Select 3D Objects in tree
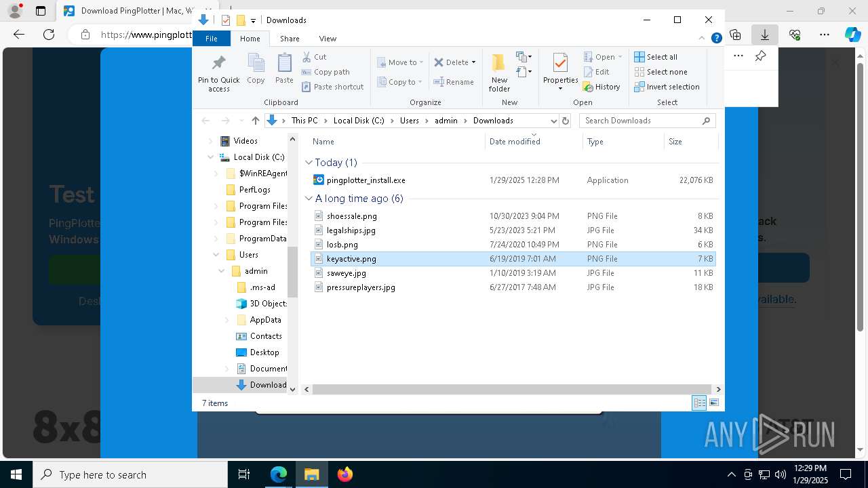This screenshot has width=868, height=488. [x=262, y=304]
